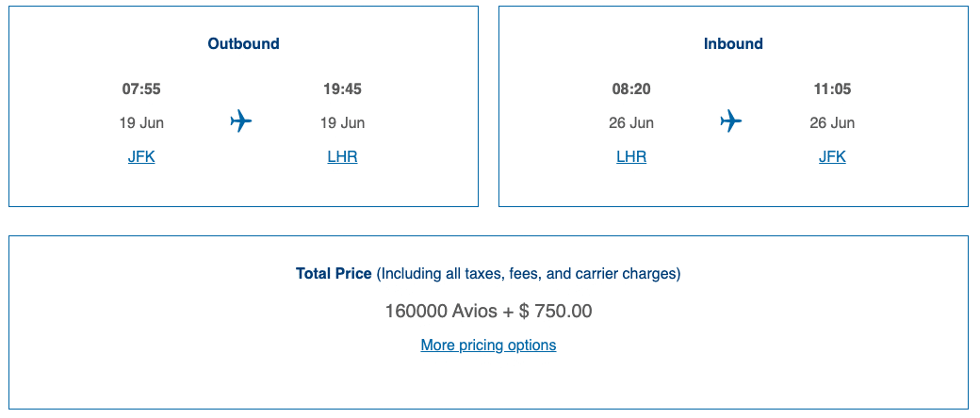The height and width of the screenshot is (418, 980).
Task: Select the 11:05 inbound arrival time
Action: tap(832, 89)
